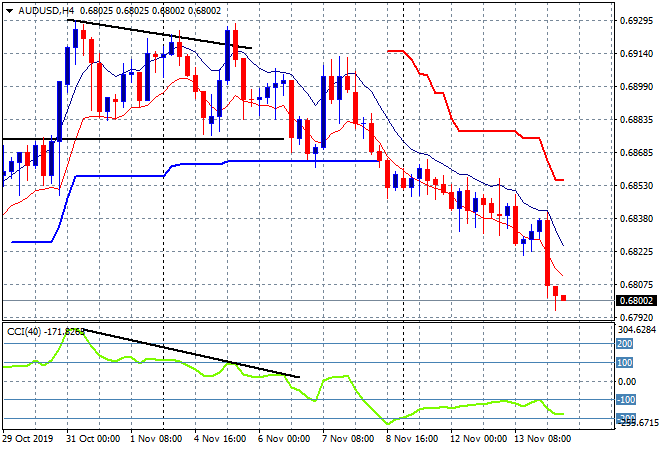The height and width of the screenshot is (450, 660).
Task: Select the price axis label 0.68380
Action: 637,219
